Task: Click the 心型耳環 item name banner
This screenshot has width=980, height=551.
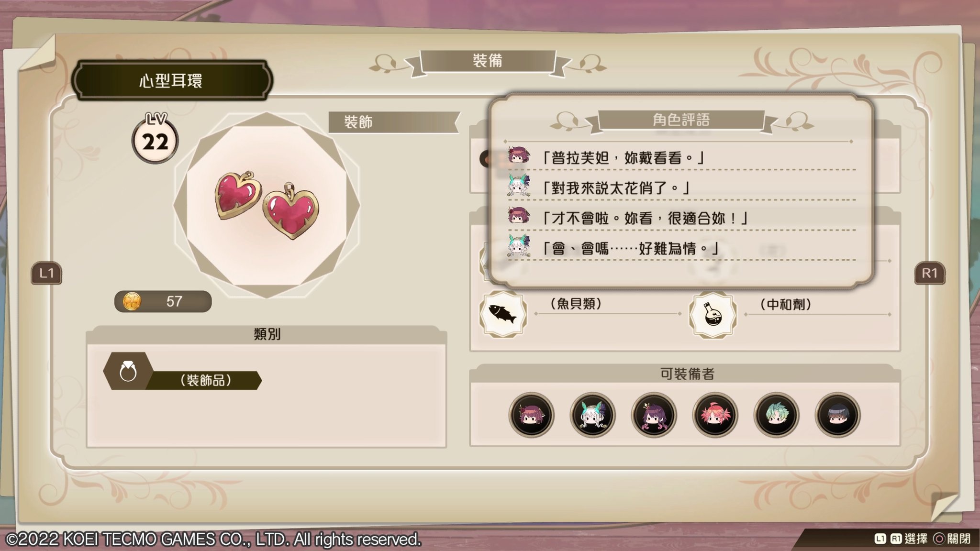Action: click(171, 80)
